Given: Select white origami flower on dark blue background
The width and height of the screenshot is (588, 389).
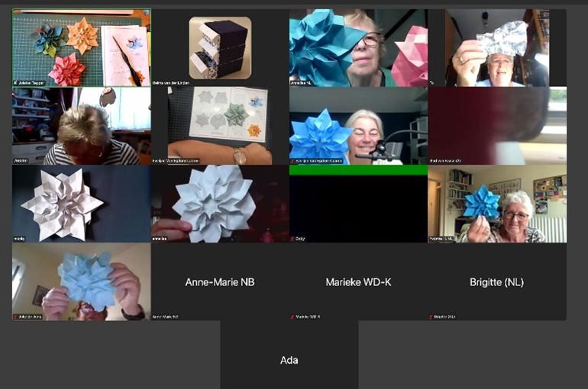Looking at the screenshot, I should pyautogui.click(x=82, y=204).
